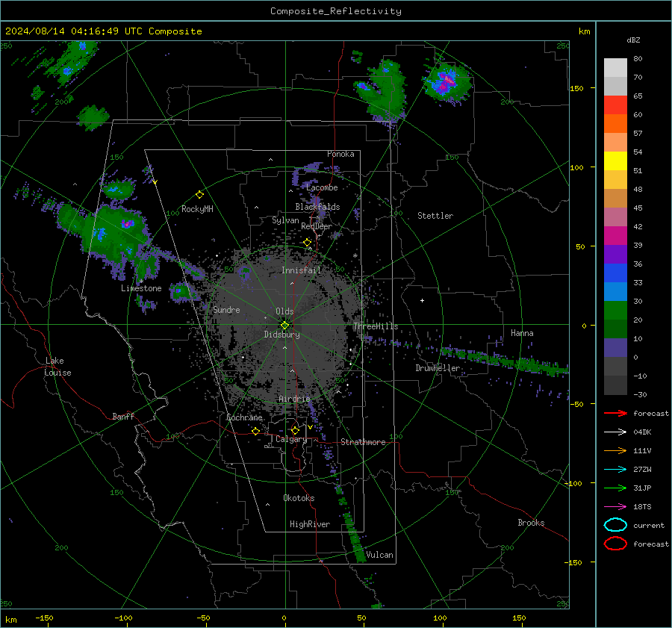Click the Lake Louise label
672x628 pixels.
(x=57, y=367)
